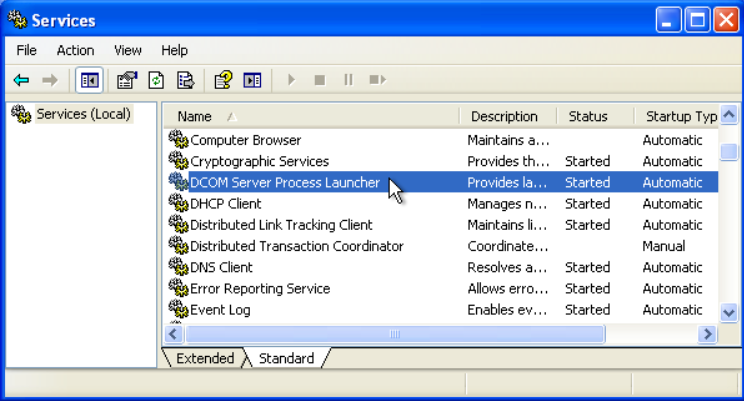Image resolution: width=744 pixels, height=401 pixels.
Task: Open the Action menu
Action: (x=75, y=50)
